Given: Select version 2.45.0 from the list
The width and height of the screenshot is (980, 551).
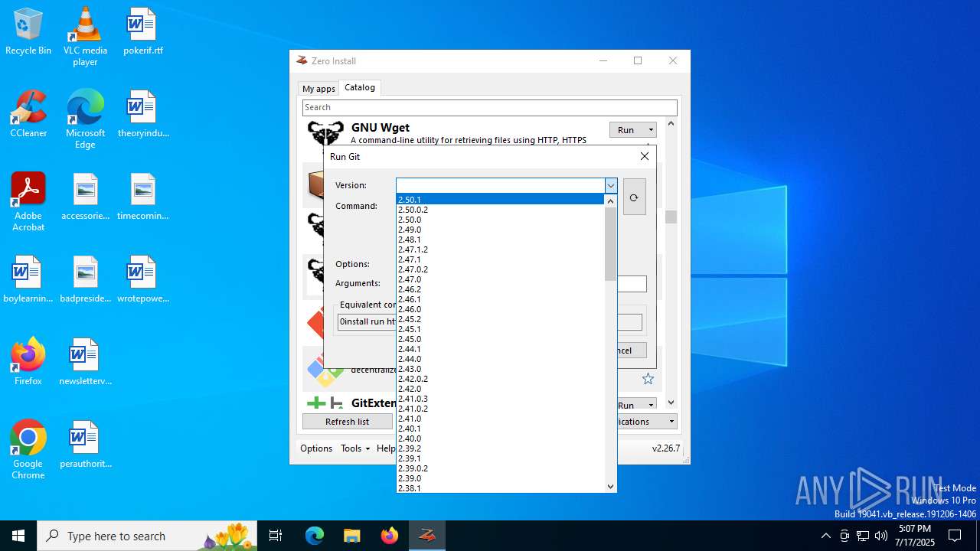Looking at the screenshot, I should 501,339.
